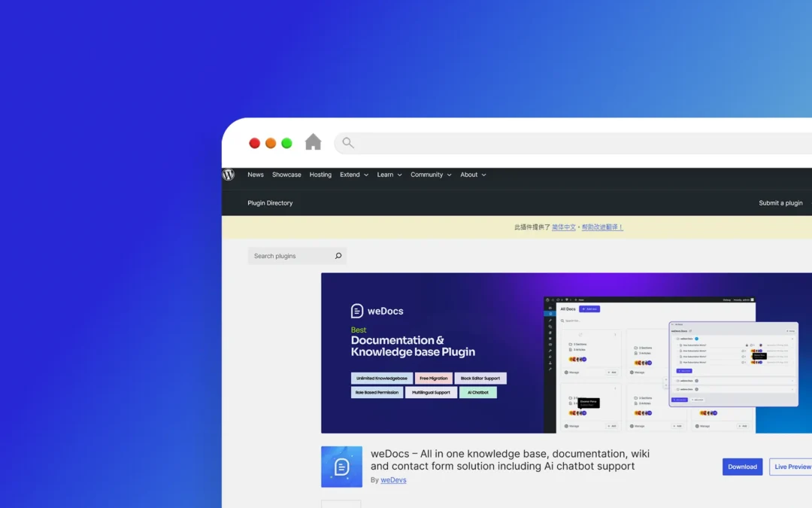This screenshot has width=812, height=508.
Task: Open the Hosting menu item
Action: [x=320, y=175]
